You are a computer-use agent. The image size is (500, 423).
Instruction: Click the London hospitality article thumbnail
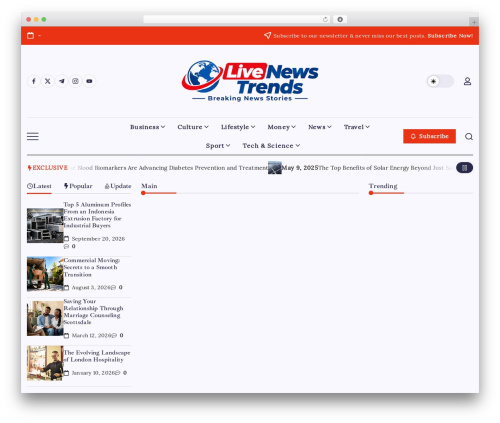(45, 363)
